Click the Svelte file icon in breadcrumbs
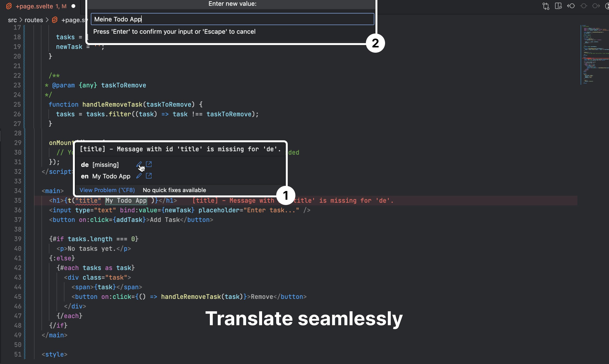This screenshot has width=609, height=364. click(55, 20)
